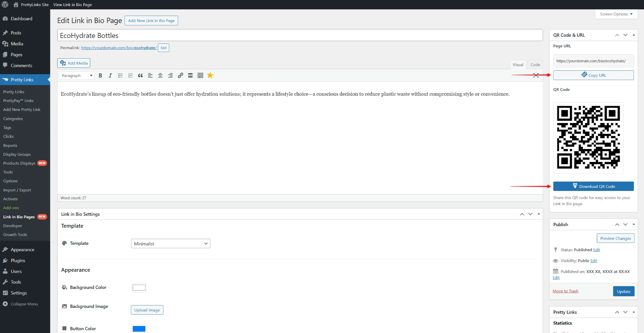Viewport: 644px width, 333px height.
Task: Click the Move to Trash link
Action: click(565, 291)
